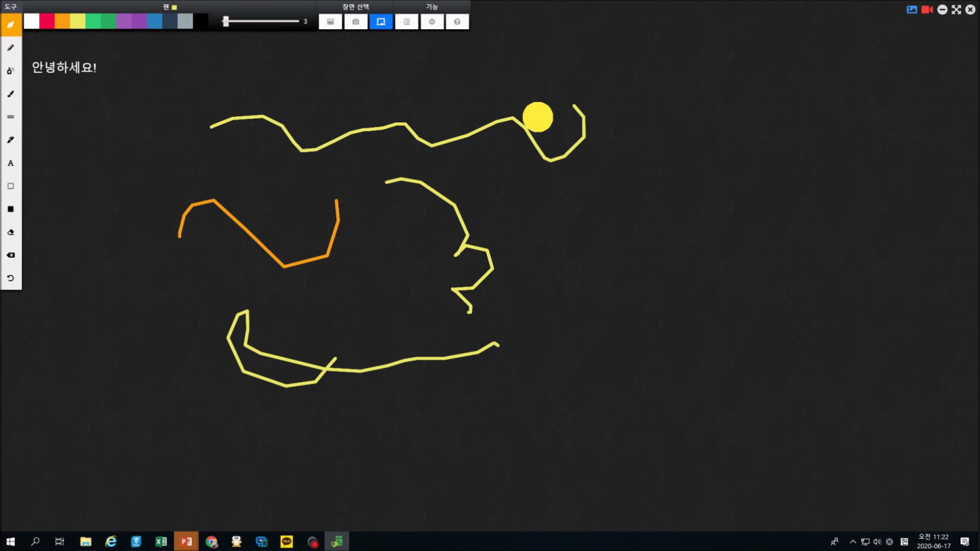Pick the gray color swatch

pyautogui.click(x=185, y=22)
